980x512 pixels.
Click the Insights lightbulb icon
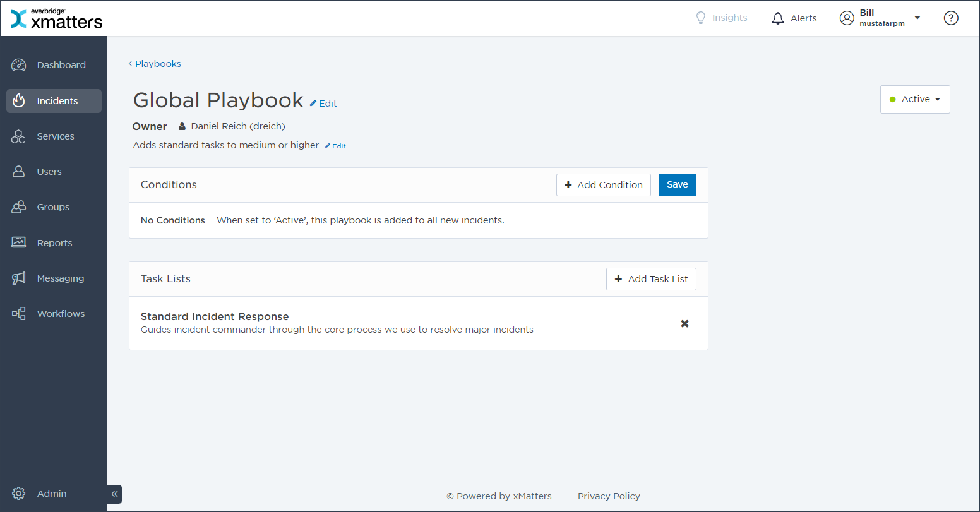tap(700, 18)
